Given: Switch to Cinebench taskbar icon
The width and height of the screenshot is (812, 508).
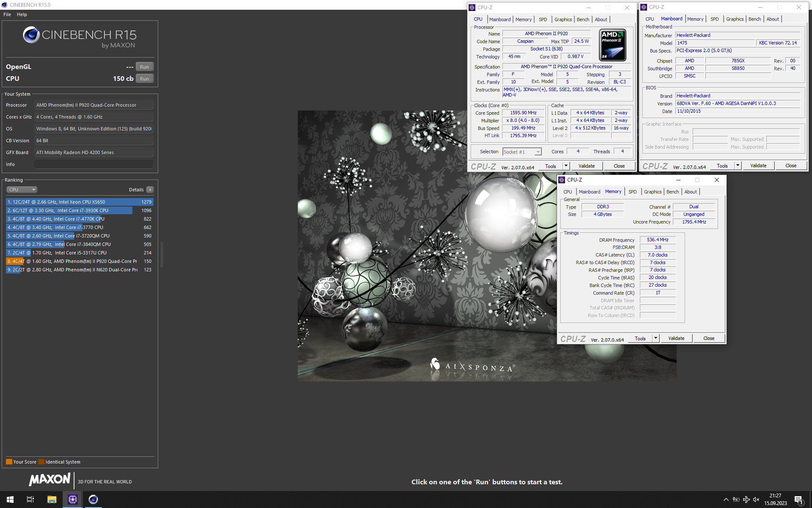Looking at the screenshot, I should tap(93, 500).
